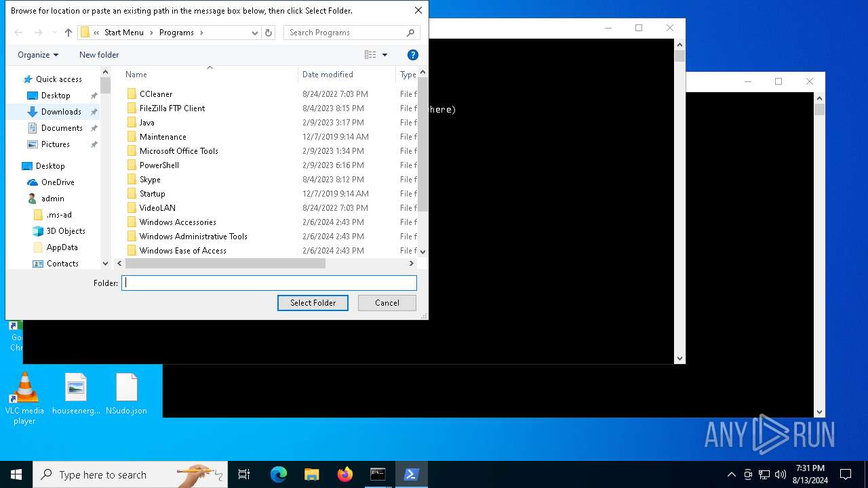Show hidden system tray icons
This screenshot has width=868, height=488.
point(731,474)
